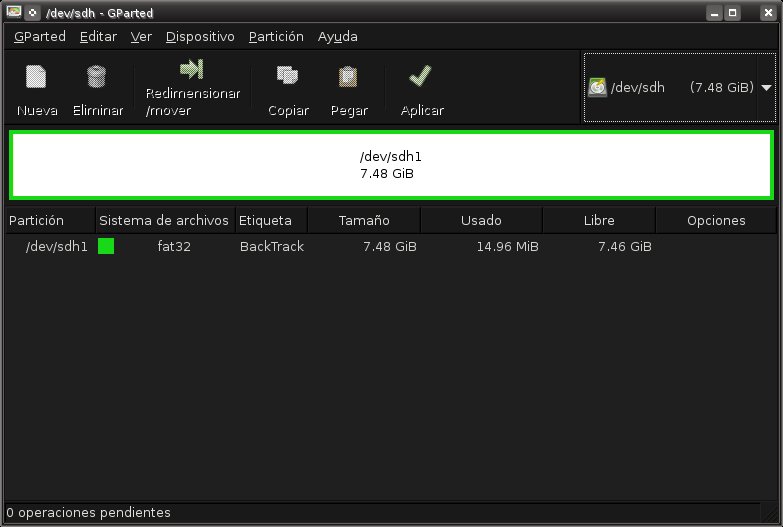Click the Copiar toolbar icon
Viewport: 783px width, 527px height.
[x=287, y=75]
